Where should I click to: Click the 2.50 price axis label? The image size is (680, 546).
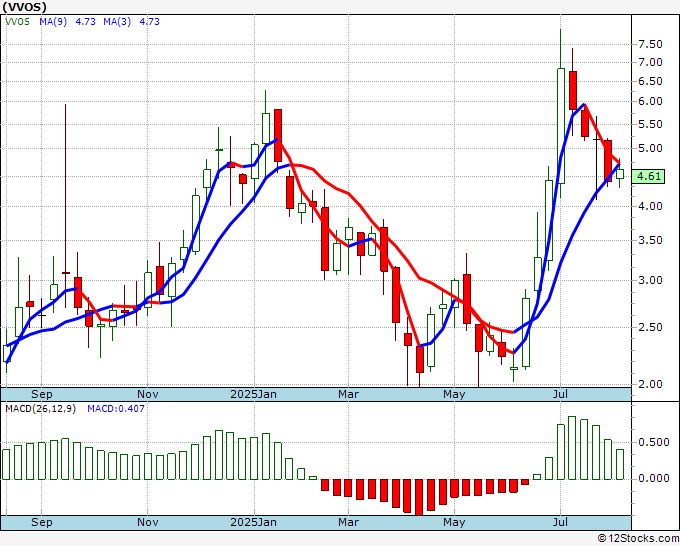pyautogui.click(x=650, y=327)
